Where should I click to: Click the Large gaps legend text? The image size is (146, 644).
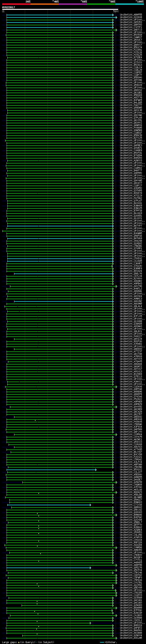tap(28, 642)
